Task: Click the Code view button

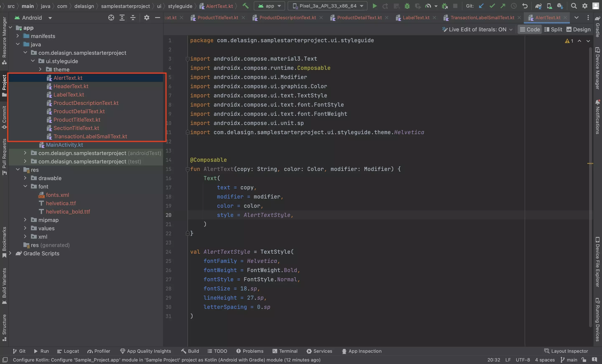Action: tap(529, 29)
